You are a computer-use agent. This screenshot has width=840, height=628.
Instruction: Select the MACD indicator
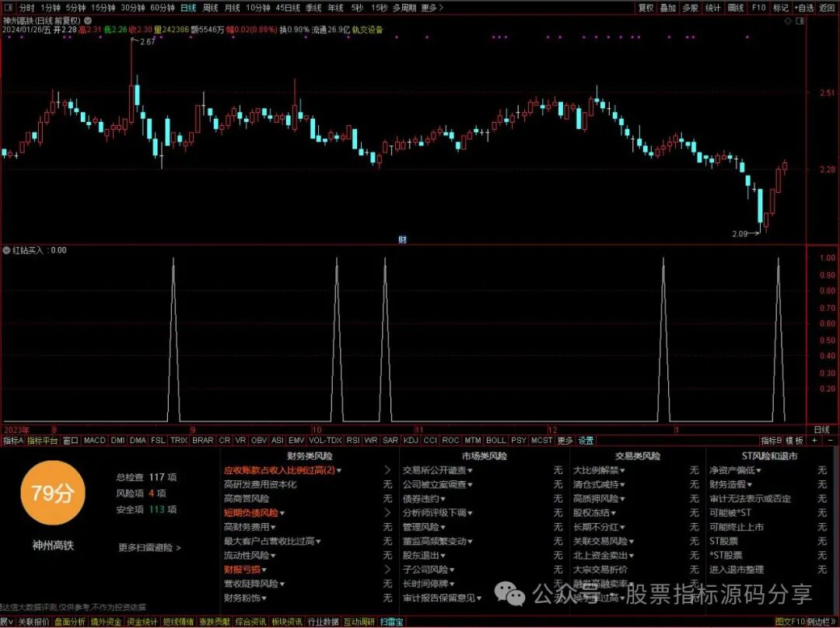[x=95, y=440]
